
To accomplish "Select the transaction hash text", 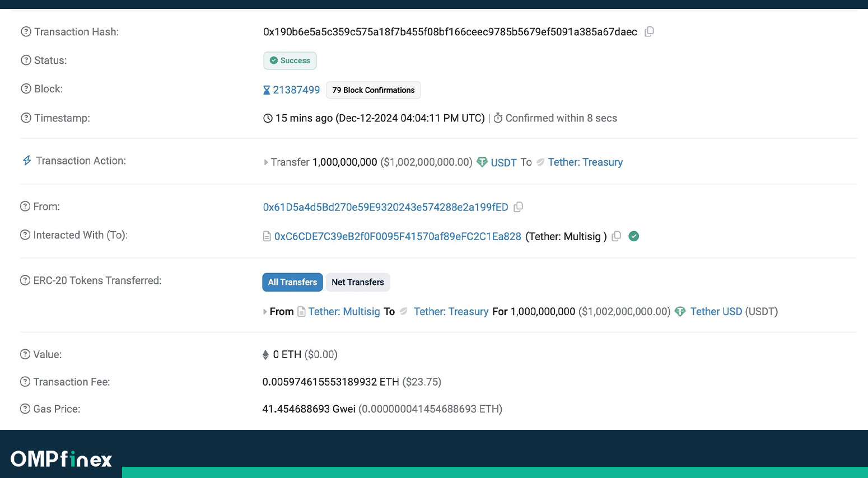I will (x=450, y=32).
